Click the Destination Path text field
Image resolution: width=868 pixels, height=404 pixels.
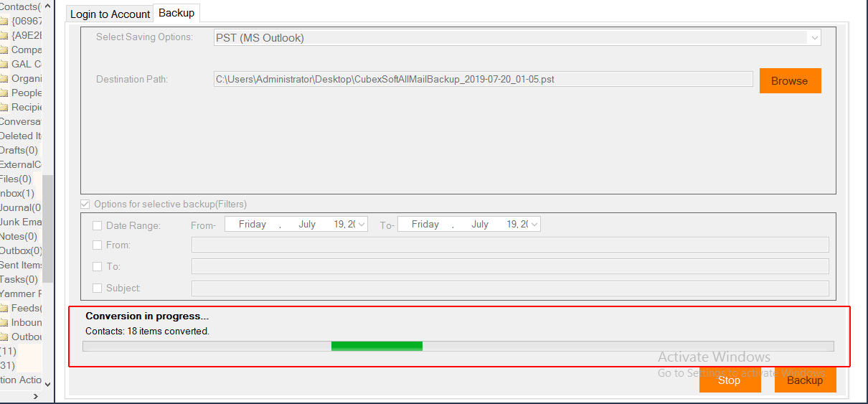pos(483,80)
